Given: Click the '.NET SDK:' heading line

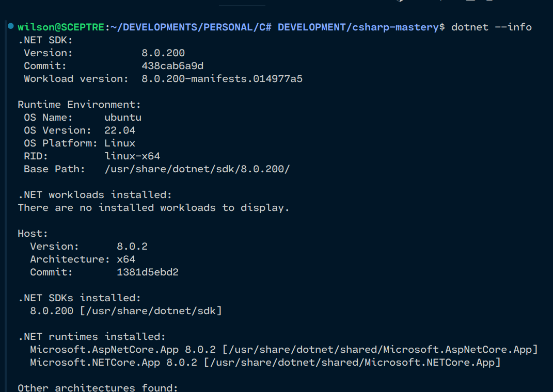Looking at the screenshot, I should [x=45, y=40].
